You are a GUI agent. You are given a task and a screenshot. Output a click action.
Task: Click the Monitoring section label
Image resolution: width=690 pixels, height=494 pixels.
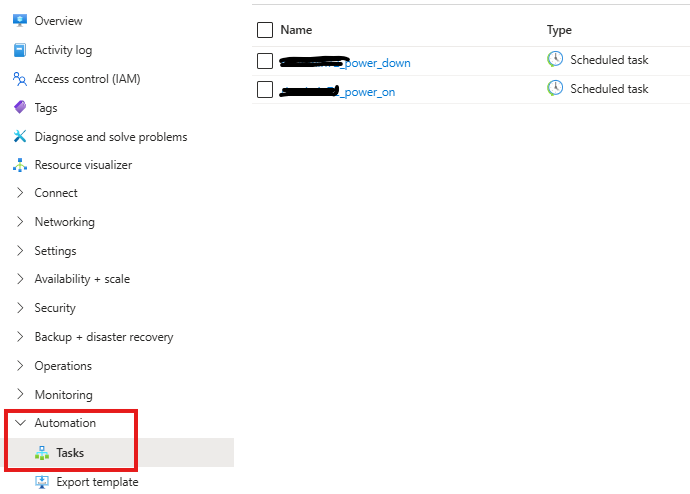(x=64, y=395)
